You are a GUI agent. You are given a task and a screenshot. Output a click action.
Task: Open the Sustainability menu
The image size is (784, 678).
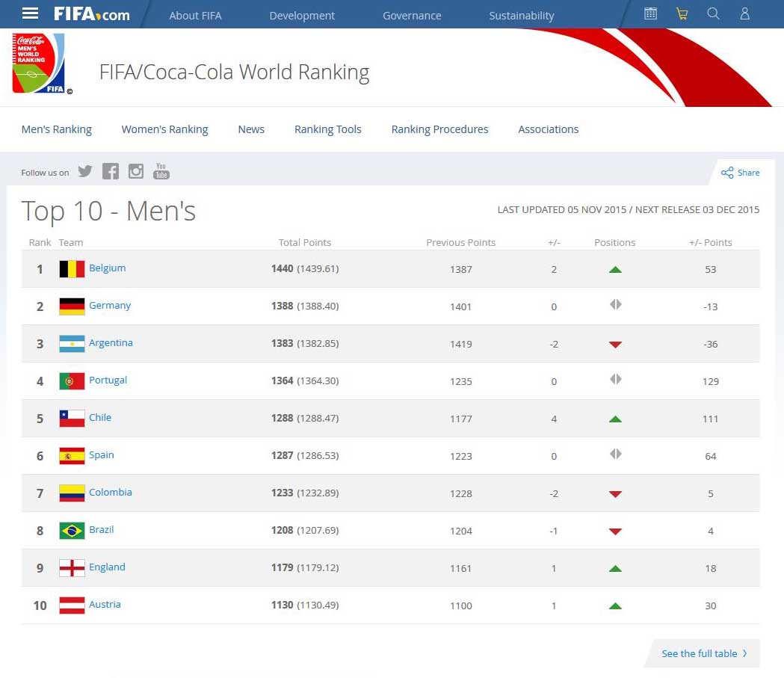(522, 16)
